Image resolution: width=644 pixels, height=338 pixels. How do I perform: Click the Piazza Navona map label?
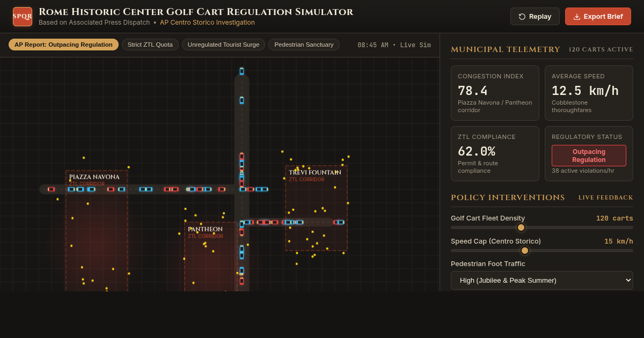pyautogui.click(x=94, y=177)
